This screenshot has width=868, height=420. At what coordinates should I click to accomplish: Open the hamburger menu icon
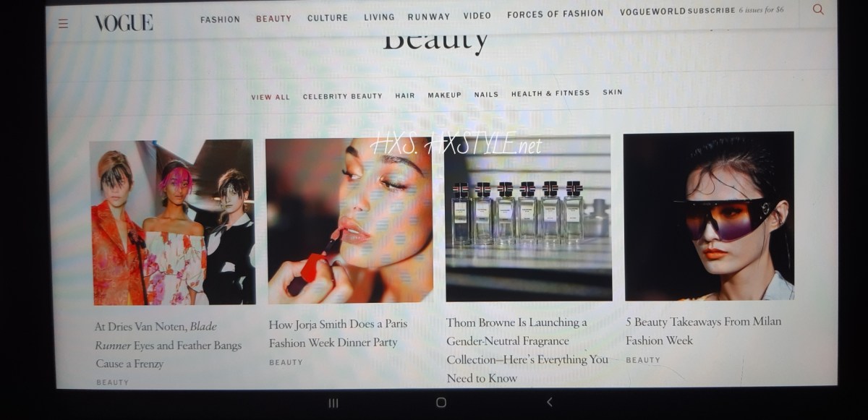(64, 23)
